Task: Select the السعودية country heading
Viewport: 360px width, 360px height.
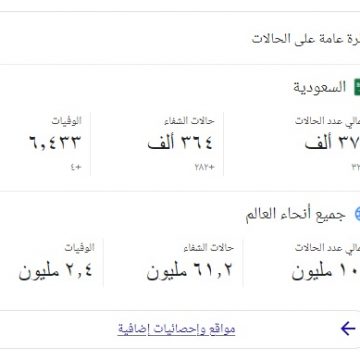Action: pos(320,87)
